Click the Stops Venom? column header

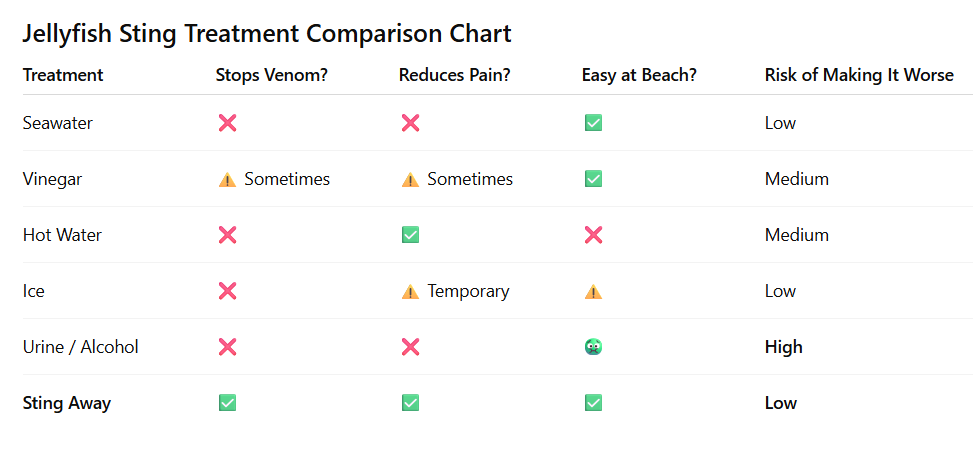pos(271,75)
